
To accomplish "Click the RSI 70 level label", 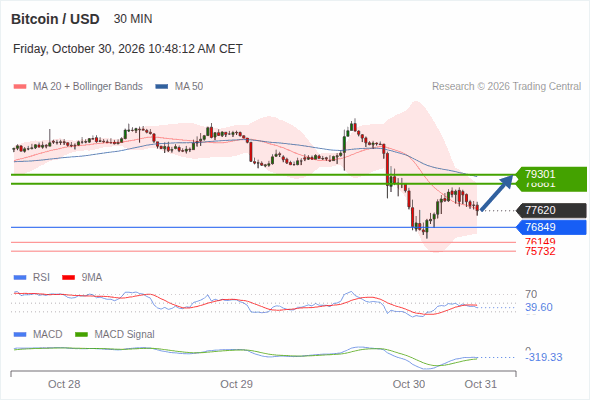I will [531, 294].
